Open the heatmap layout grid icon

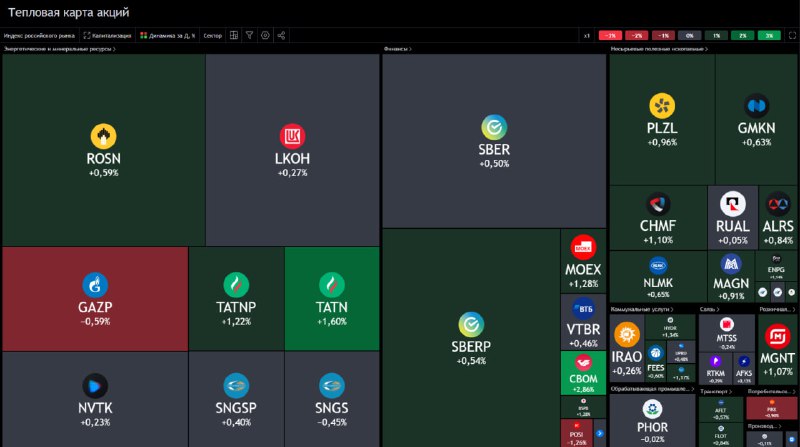234,35
